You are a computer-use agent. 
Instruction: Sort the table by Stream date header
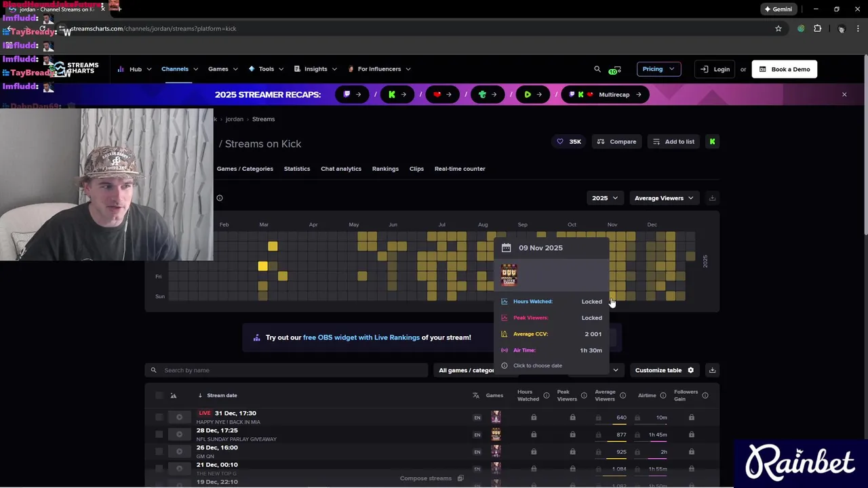coord(222,395)
